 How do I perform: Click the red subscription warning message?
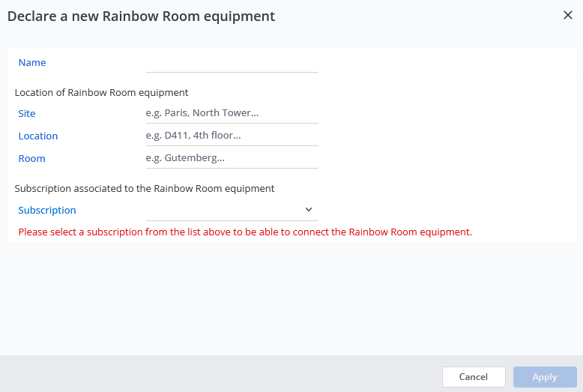245,232
